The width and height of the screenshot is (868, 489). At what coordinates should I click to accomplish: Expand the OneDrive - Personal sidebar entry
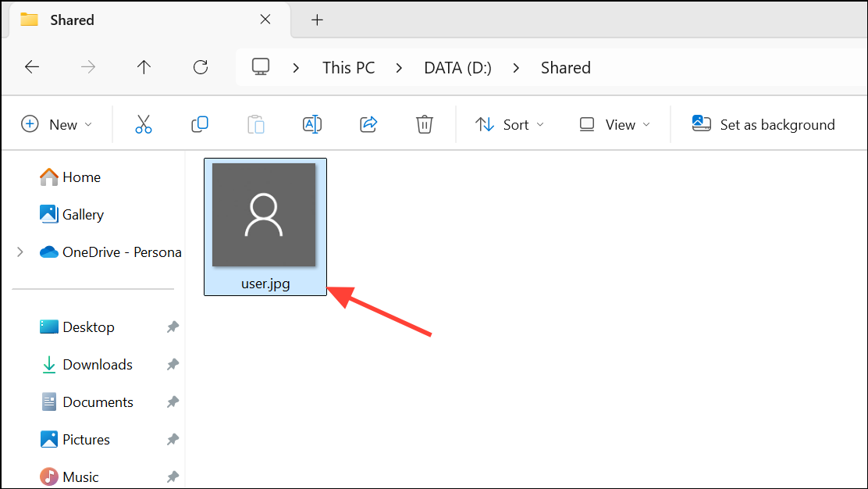click(x=20, y=252)
